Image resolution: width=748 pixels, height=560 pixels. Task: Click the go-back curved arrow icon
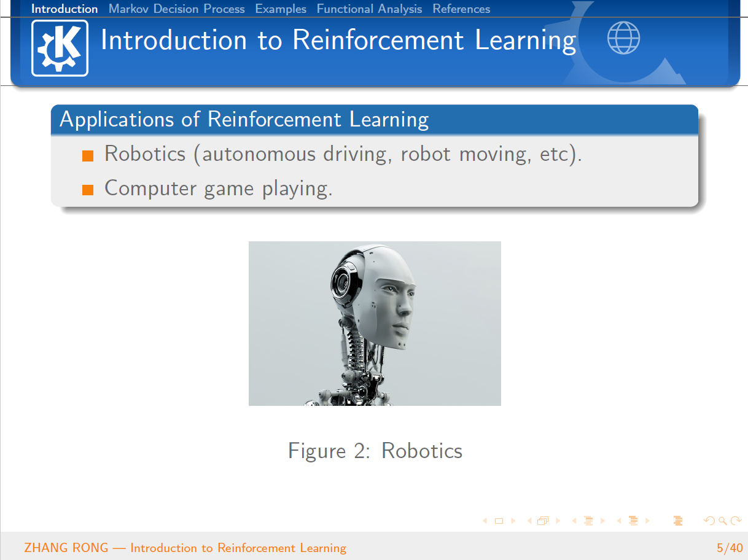point(709,521)
